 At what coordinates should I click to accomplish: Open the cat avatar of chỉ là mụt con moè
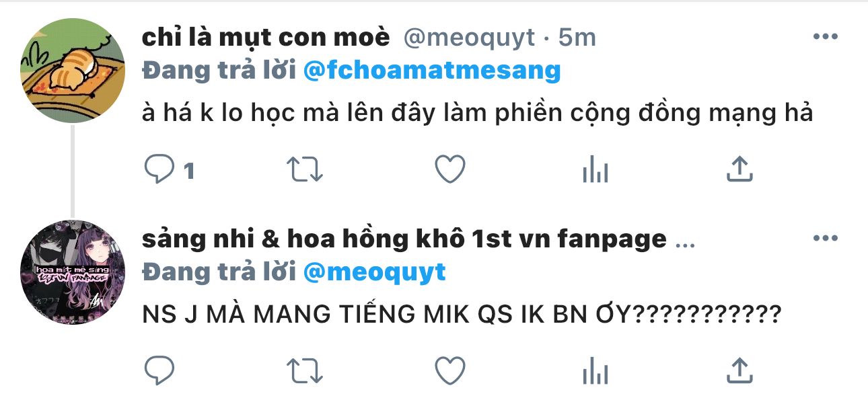[73, 71]
